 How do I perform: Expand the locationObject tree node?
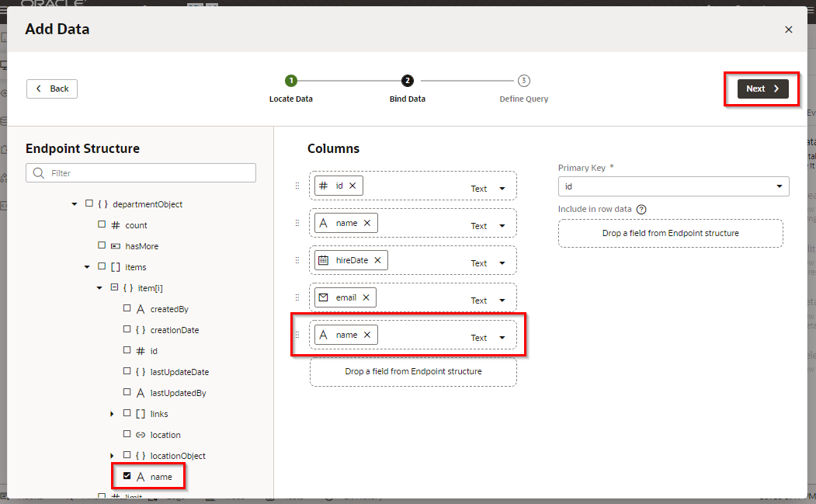tap(113, 455)
